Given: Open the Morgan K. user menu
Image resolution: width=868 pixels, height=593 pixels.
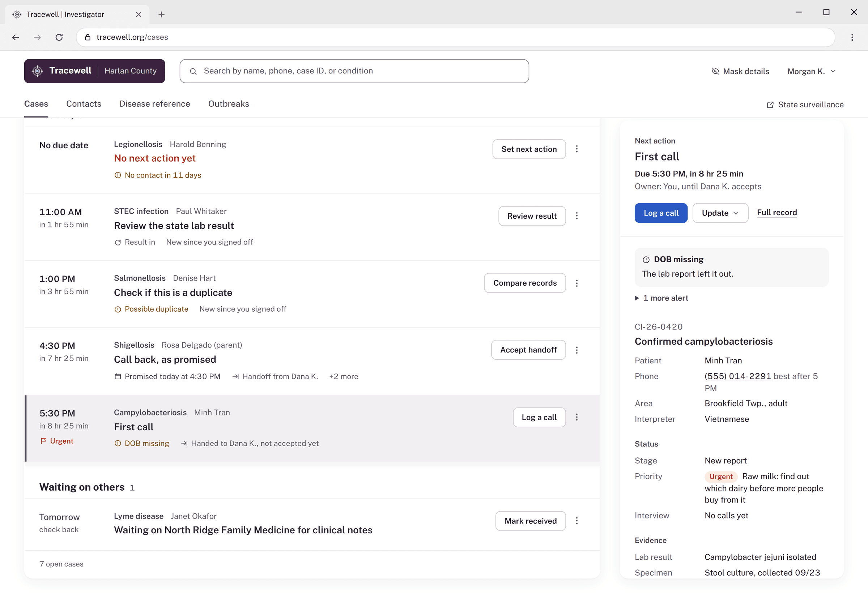Looking at the screenshot, I should (811, 71).
